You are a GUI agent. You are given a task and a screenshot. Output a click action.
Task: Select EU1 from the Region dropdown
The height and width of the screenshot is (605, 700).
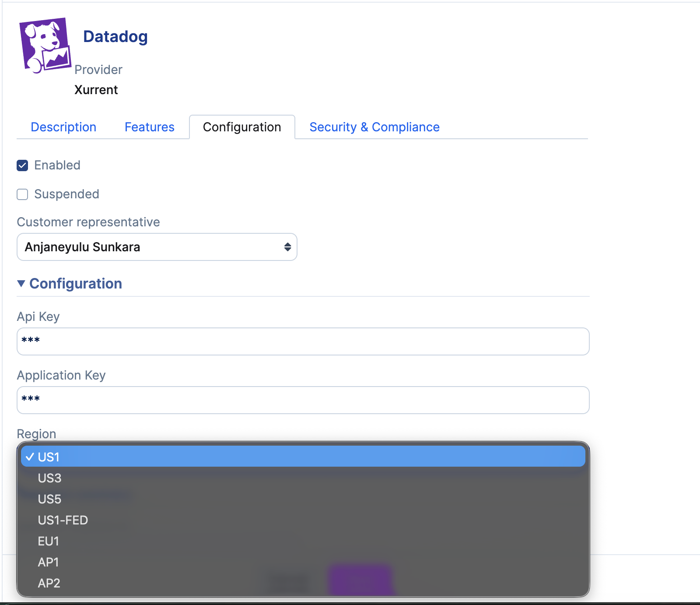303,541
